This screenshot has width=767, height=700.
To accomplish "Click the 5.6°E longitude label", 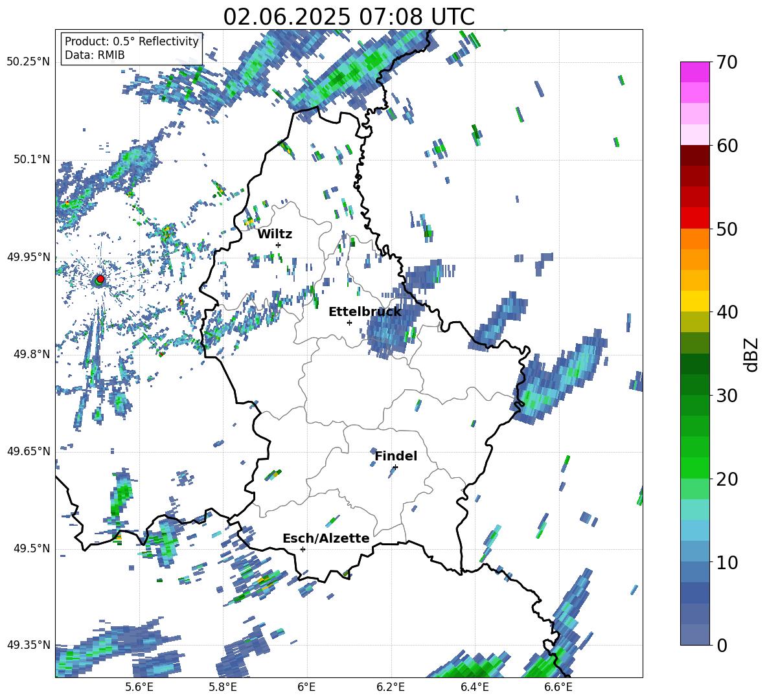I will [139, 687].
